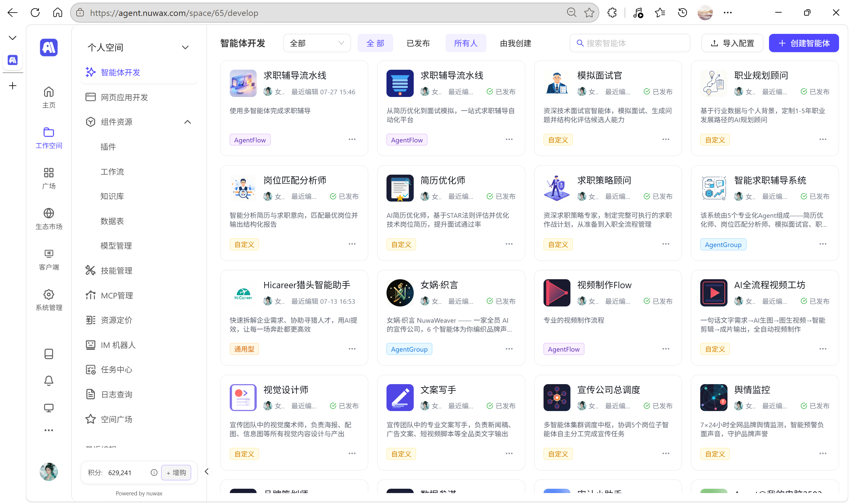
Task: Open IM 机器人 menu item
Action: tap(139, 345)
